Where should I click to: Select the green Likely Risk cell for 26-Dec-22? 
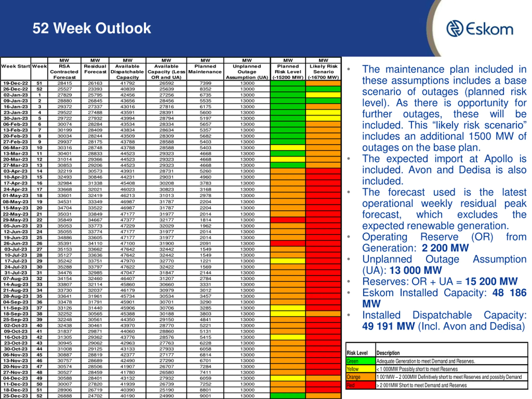click(x=323, y=89)
